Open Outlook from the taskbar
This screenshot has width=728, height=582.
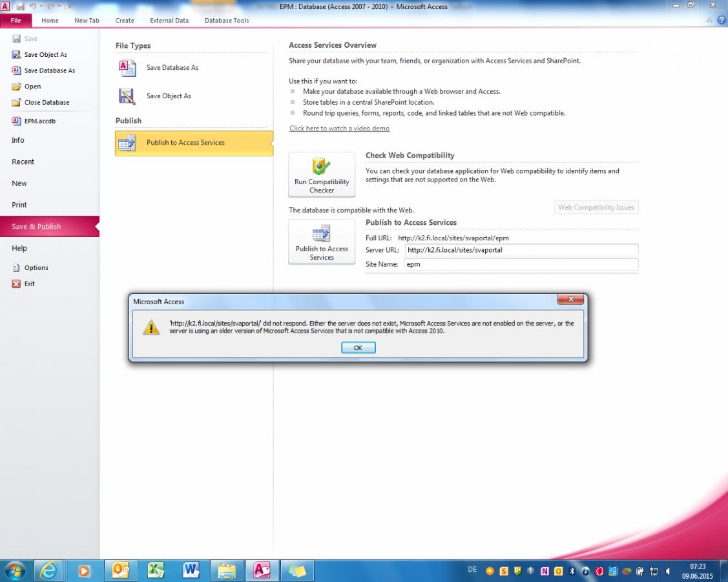(120, 570)
